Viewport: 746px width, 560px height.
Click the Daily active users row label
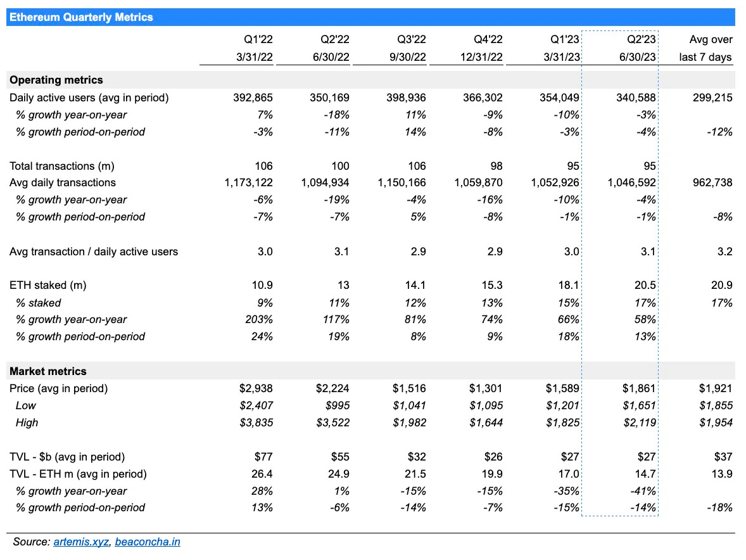[x=89, y=98]
